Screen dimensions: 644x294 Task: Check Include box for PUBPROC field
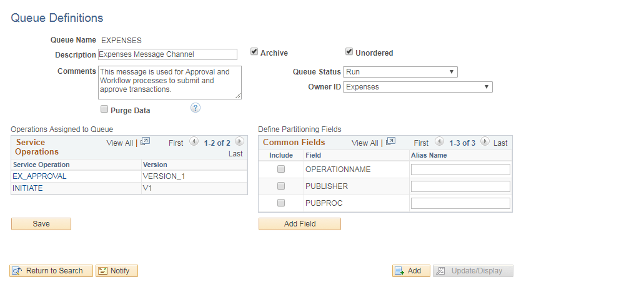(x=281, y=203)
